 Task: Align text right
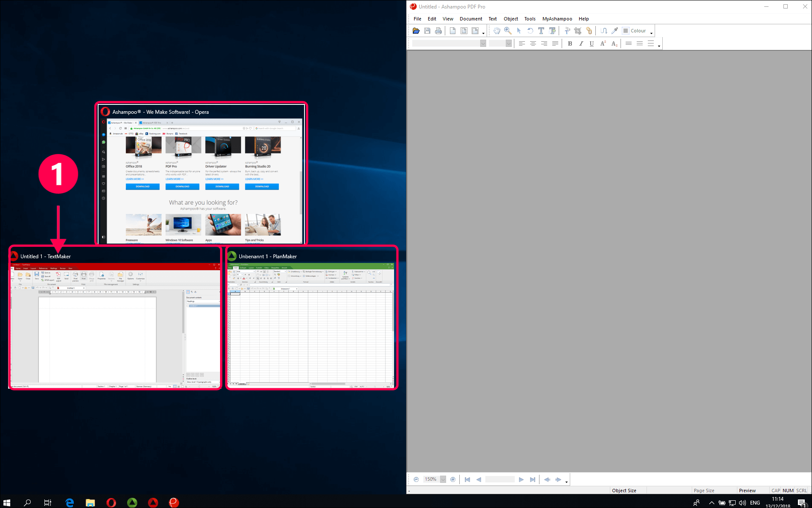[x=544, y=43]
